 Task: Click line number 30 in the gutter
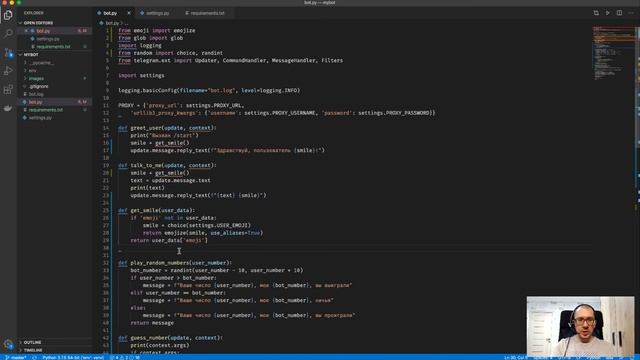pyautogui.click(x=107, y=248)
